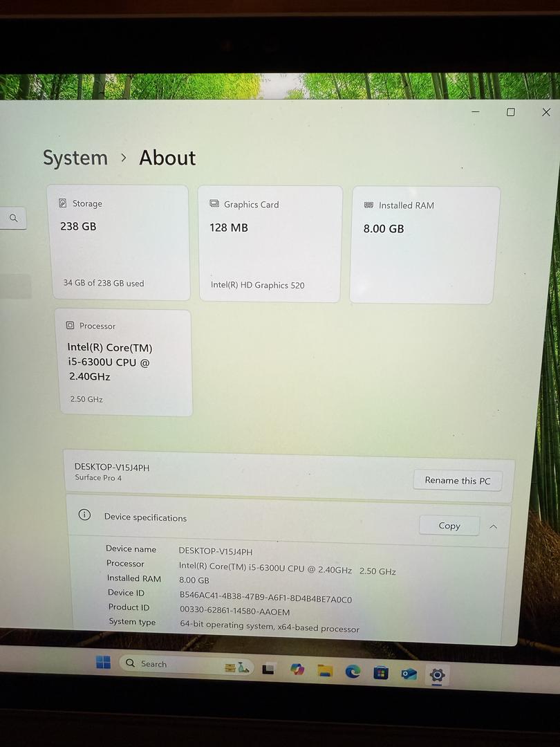This screenshot has width=560, height=747.
Task: Launch Copilot from the taskbar
Action: click(297, 670)
